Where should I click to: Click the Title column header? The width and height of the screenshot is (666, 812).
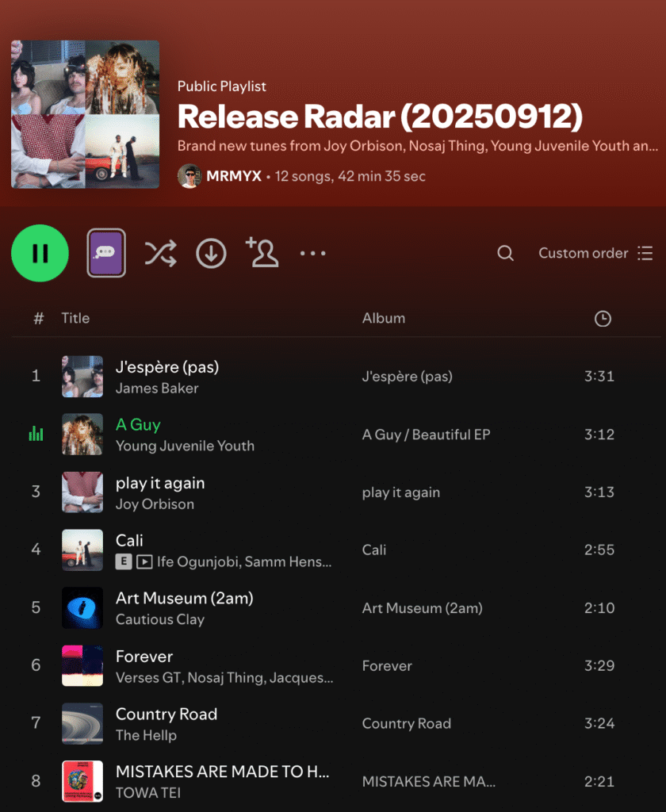[75, 318]
